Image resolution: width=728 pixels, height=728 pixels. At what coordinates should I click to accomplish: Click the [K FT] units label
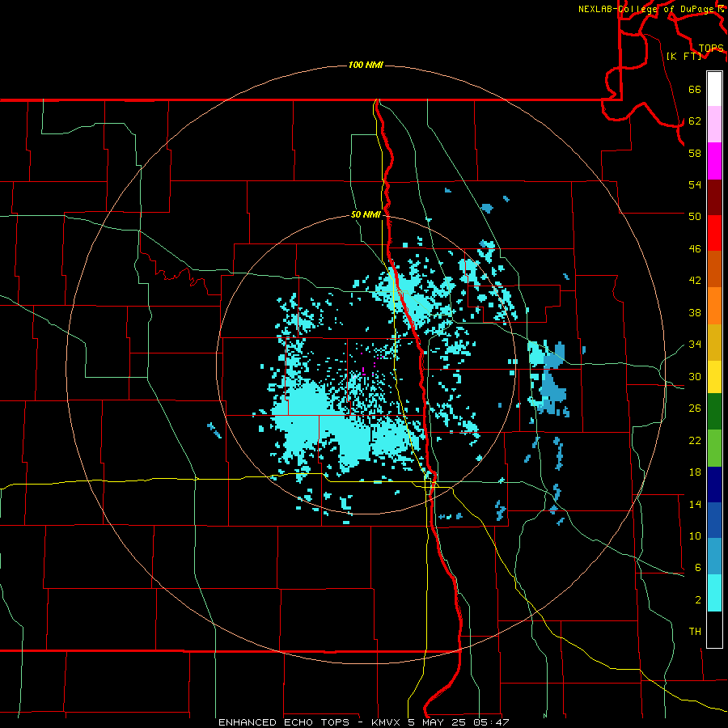684,56
